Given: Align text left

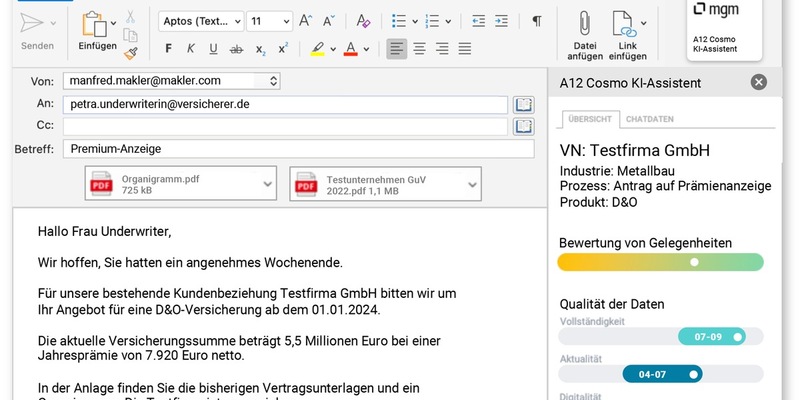Looking at the screenshot, I should pyautogui.click(x=396, y=49).
